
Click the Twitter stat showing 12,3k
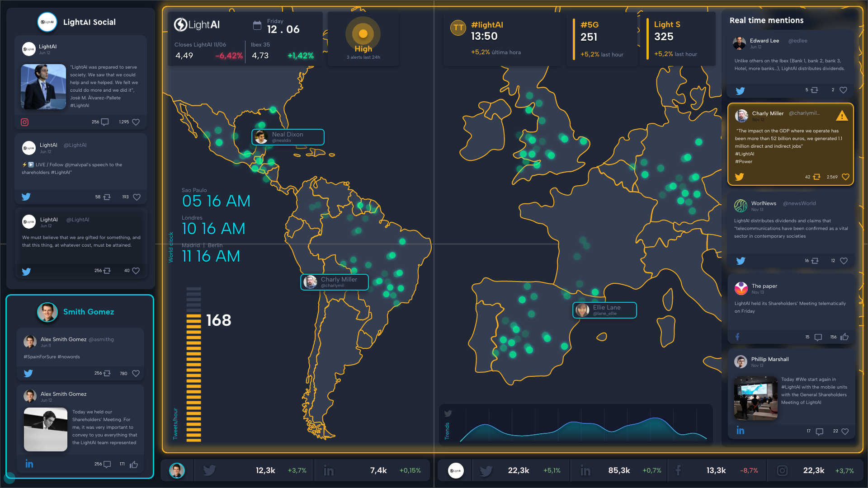click(x=255, y=470)
